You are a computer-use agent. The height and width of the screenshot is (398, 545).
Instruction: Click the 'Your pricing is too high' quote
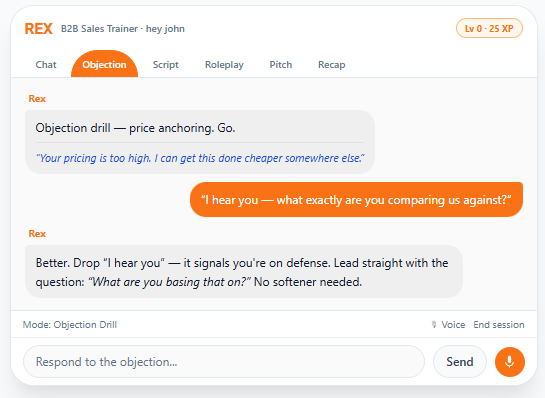[x=200, y=158]
